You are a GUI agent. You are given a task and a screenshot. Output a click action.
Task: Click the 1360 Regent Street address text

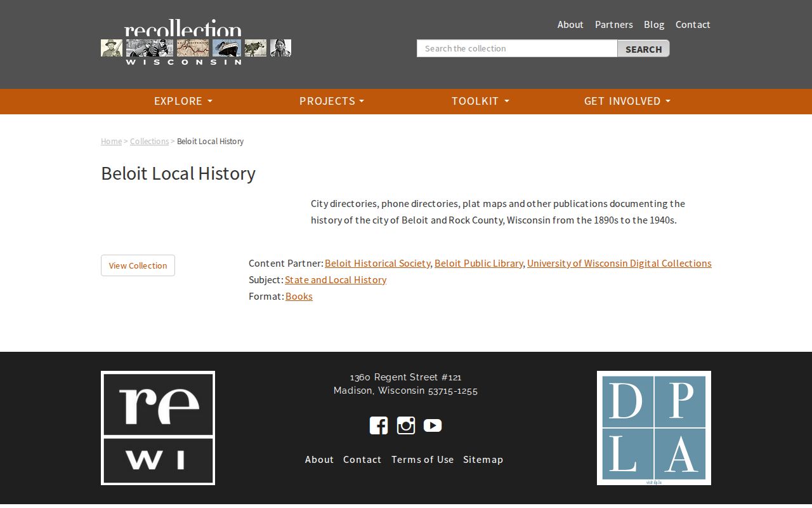405,377
